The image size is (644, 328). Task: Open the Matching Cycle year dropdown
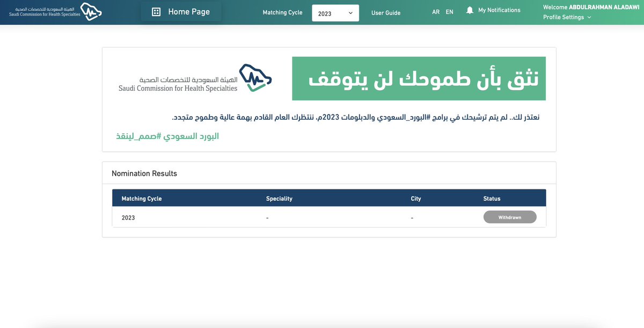[x=335, y=13]
